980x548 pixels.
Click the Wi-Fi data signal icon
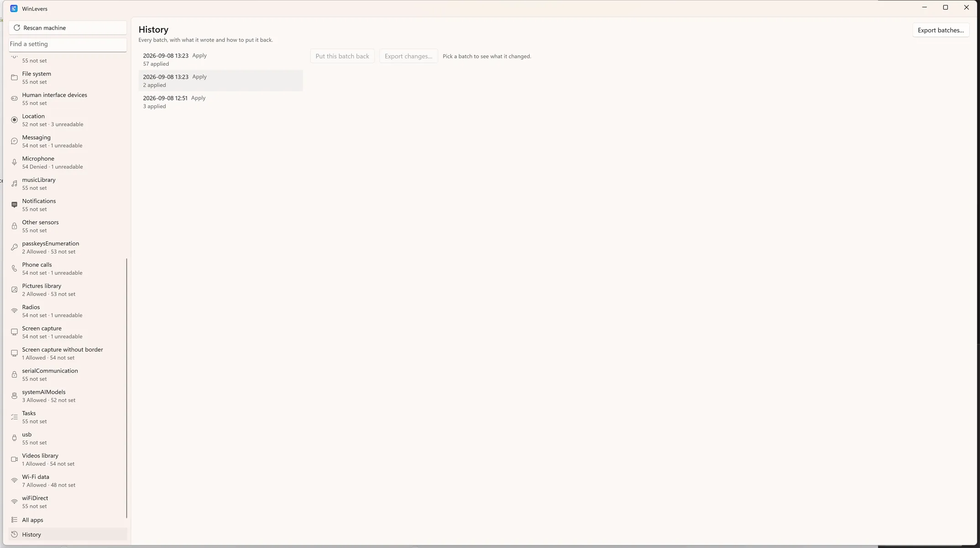(x=14, y=480)
